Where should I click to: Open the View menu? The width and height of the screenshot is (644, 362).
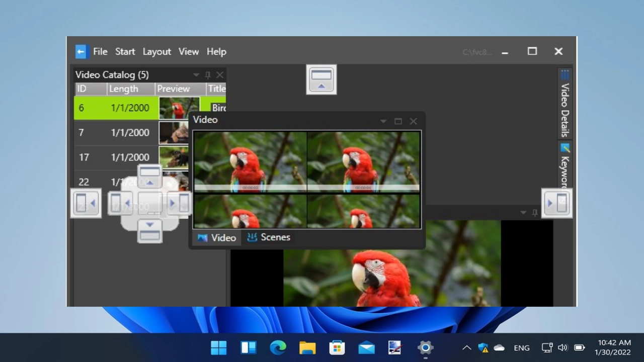(189, 51)
